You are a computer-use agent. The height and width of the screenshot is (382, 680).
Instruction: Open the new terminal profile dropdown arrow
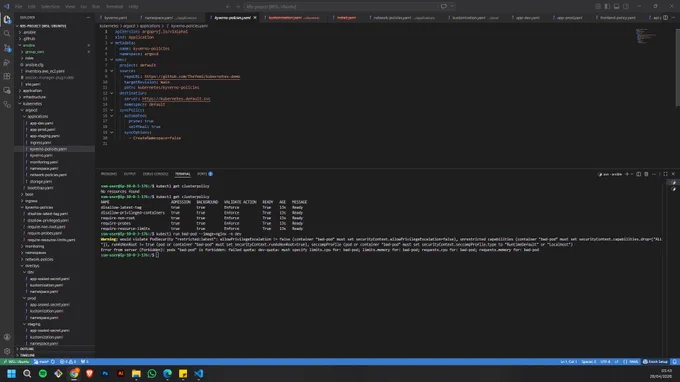click(632, 174)
